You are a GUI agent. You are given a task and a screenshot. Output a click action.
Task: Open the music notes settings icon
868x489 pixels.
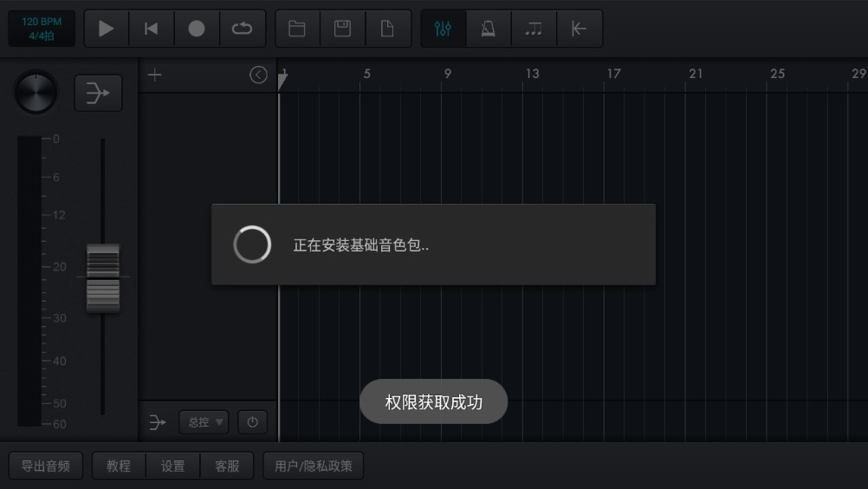(x=534, y=29)
